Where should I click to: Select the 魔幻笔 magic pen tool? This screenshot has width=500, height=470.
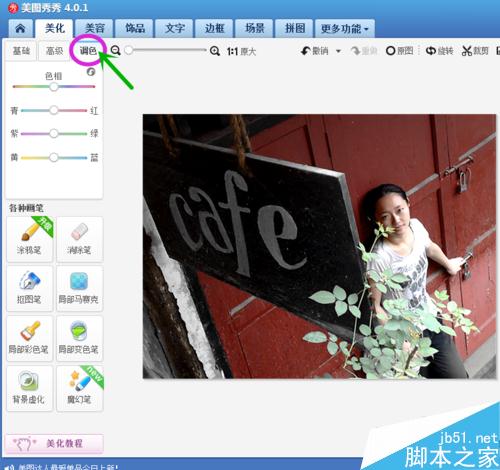tap(80, 388)
